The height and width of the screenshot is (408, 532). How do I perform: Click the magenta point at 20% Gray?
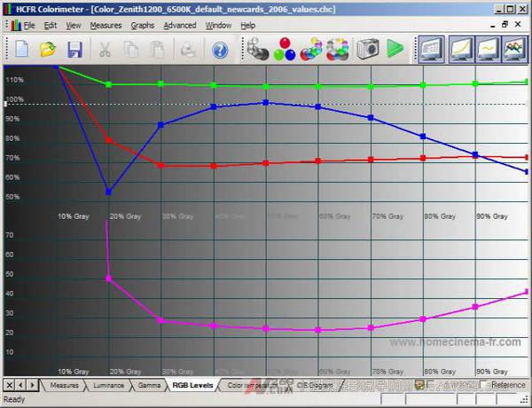(108, 279)
